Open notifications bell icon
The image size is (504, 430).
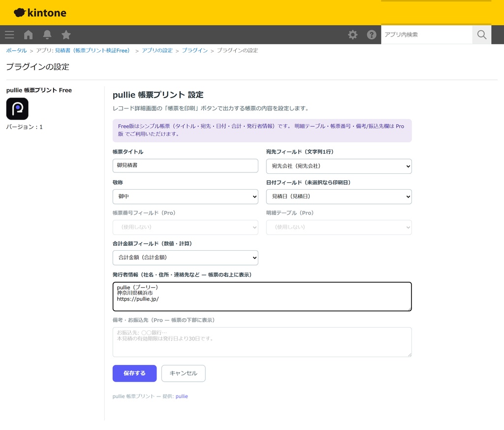47,35
